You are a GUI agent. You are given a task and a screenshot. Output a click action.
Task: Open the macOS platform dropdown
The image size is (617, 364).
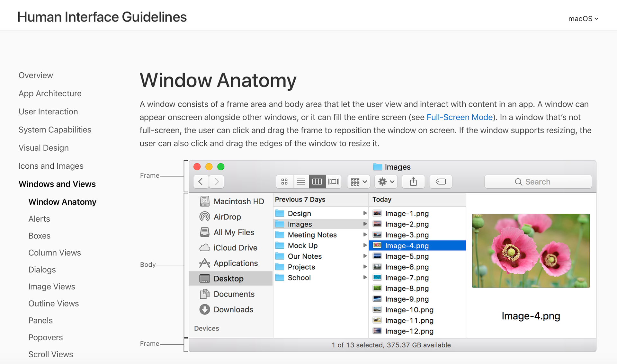583,19
